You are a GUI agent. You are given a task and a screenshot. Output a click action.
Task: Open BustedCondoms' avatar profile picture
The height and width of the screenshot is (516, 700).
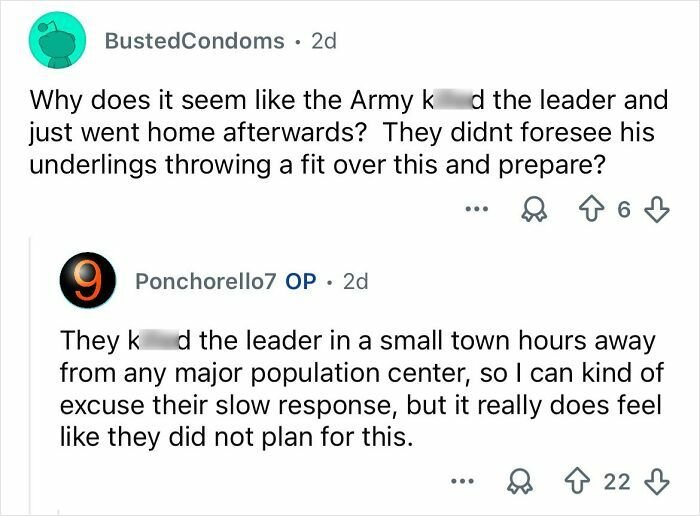click(54, 41)
